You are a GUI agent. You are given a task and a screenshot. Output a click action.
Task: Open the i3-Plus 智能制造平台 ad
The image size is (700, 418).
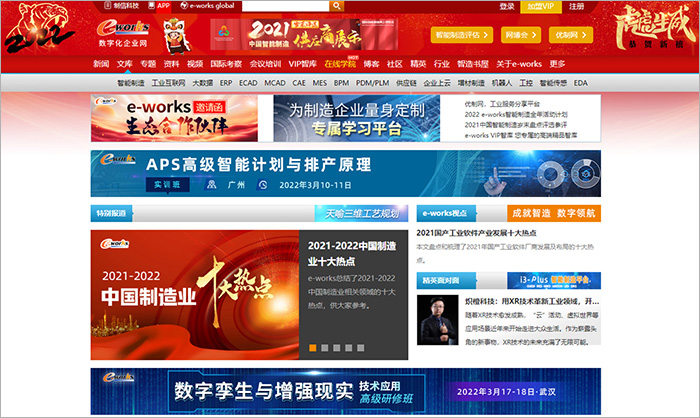554,280
